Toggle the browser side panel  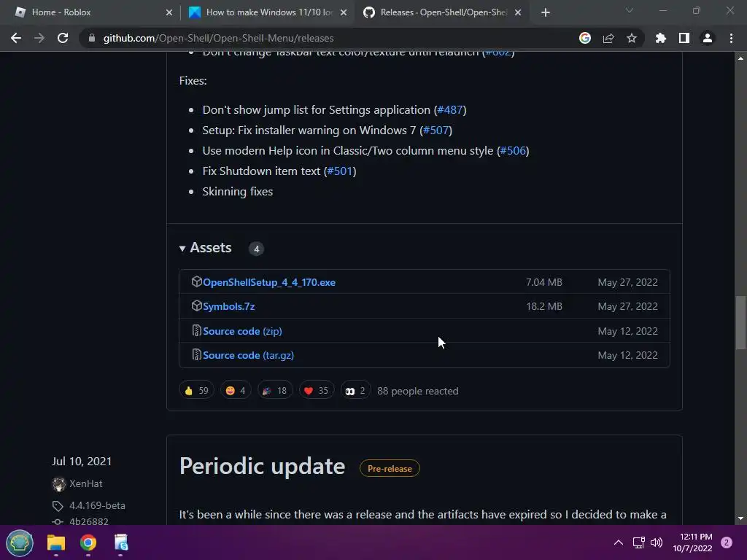click(684, 38)
